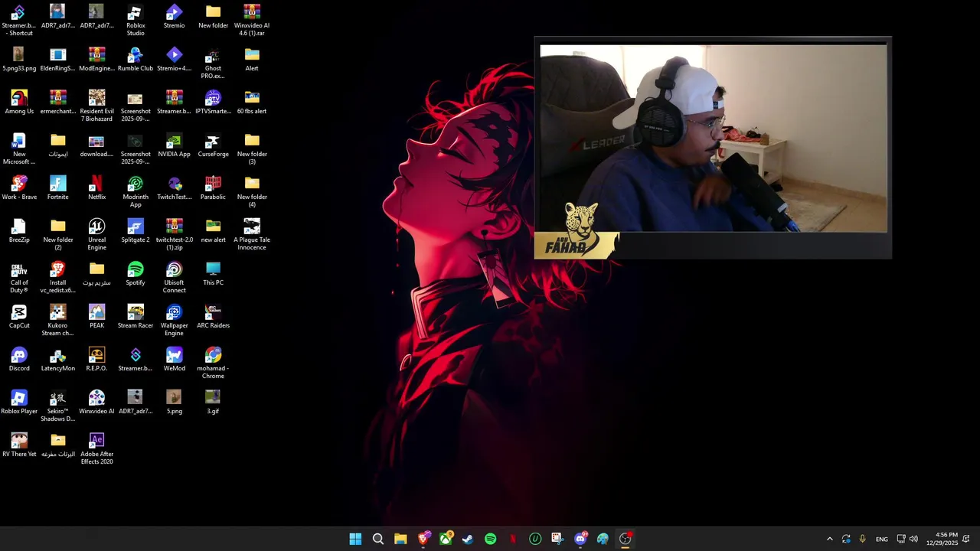Select the Alert folder on desktop
This screenshot has height=551, width=980.
[x=252, y=60]
